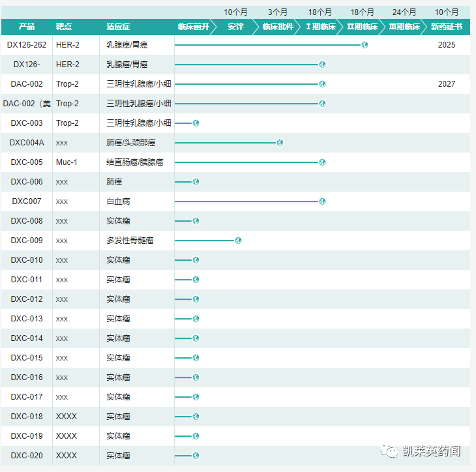
Task: Click the WeChat logo beside 凯莱英药闻
Action: pyautogui.click(x=390, y=451)
